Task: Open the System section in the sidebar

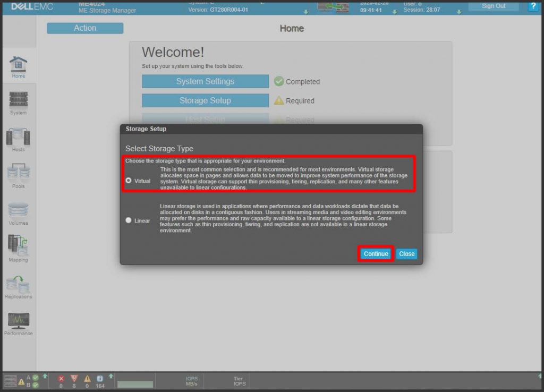Action: pos(19,103)
